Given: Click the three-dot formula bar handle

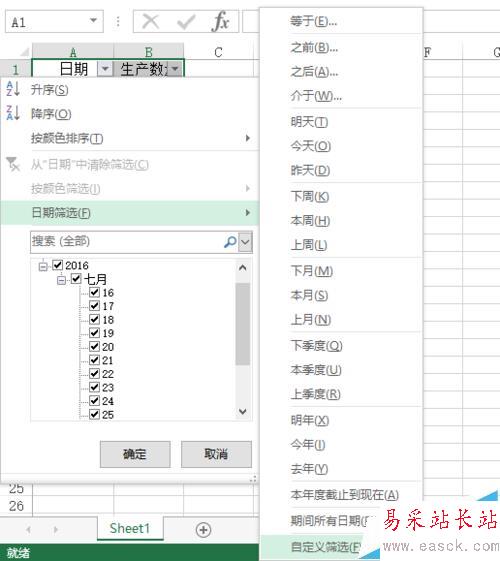Looking at the screenshot, I should tap(118, 21).
